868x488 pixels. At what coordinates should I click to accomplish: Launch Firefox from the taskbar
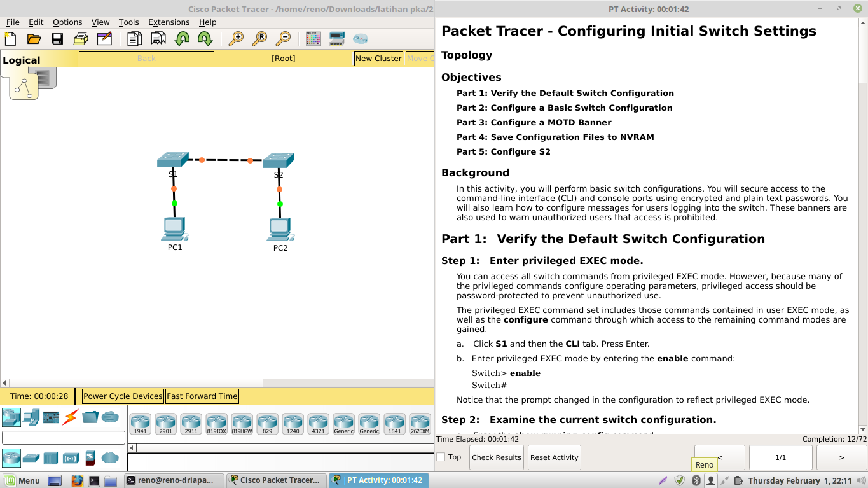[x=77, y=480]
